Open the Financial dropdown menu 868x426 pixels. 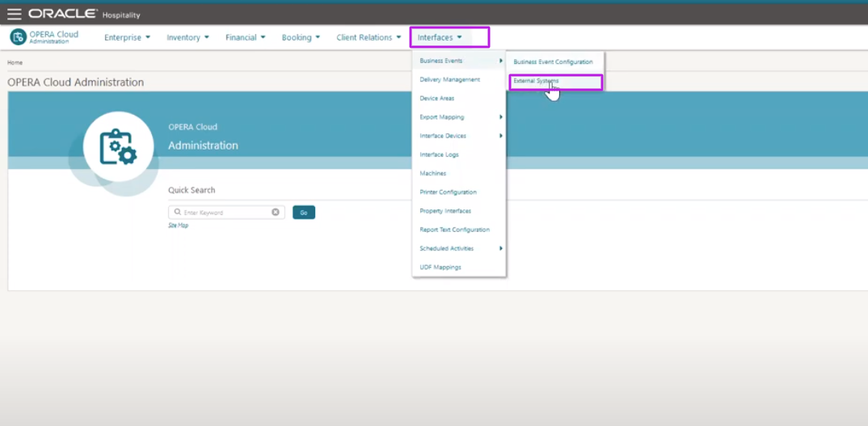pos(245,38)
